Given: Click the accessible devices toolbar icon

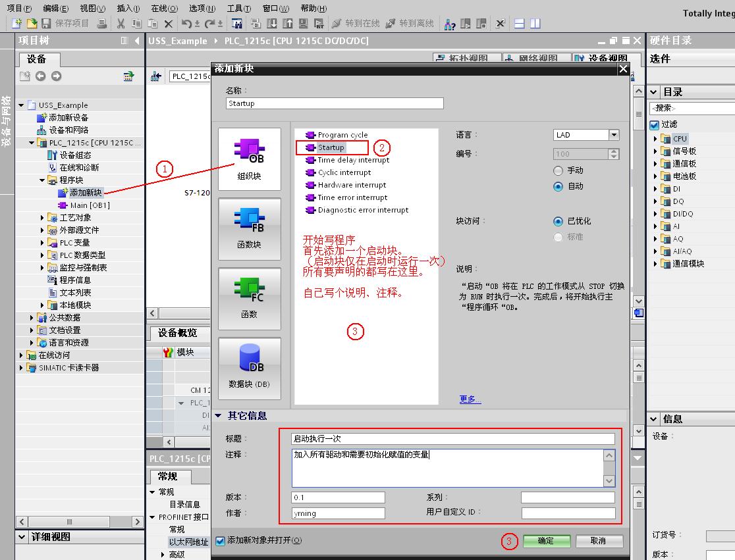Looking at the screenshot, I should [450, 24].
